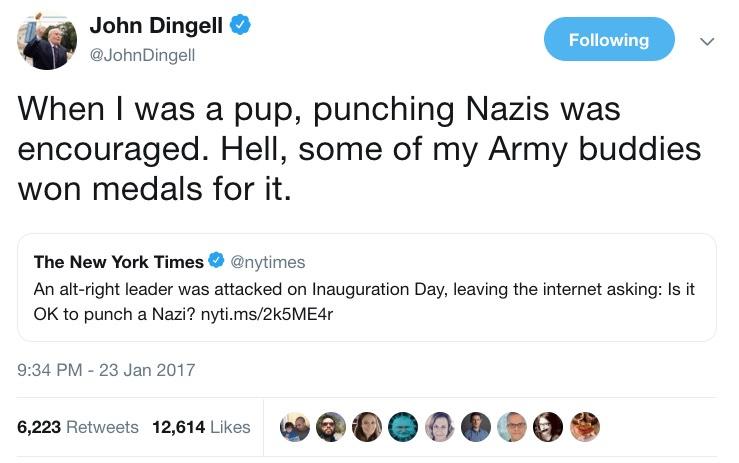Click John Dingell's profile photo
Screen dimensions: 739x463
pos(47,40)
